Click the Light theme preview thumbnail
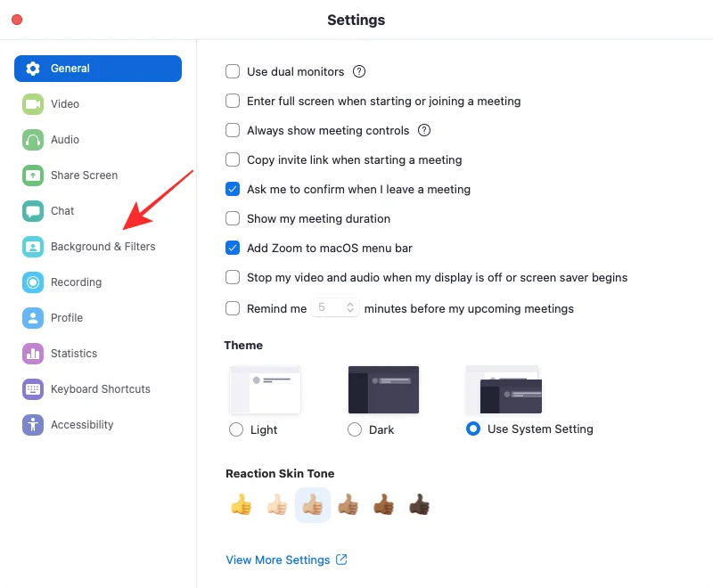The image size is (713, 588). (x=265, y=389)
